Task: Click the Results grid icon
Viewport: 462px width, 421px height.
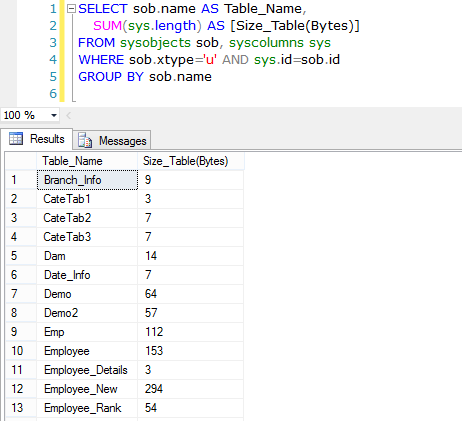Action: coord(16,139)
